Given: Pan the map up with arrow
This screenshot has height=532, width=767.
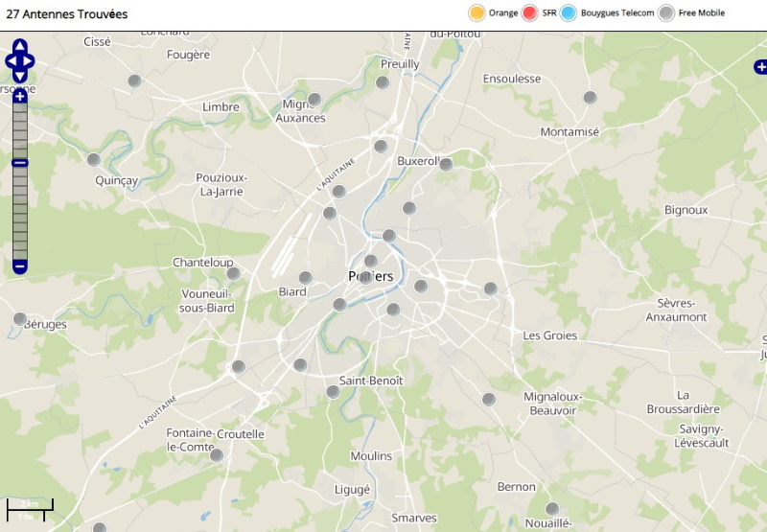Looking at the screenshot, I should (x=20, y=45).
